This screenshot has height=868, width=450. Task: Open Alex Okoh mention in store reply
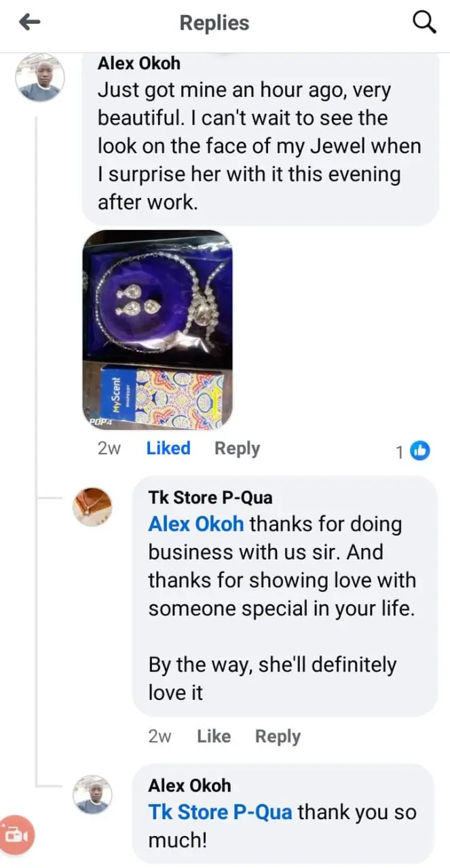(195, 524)
